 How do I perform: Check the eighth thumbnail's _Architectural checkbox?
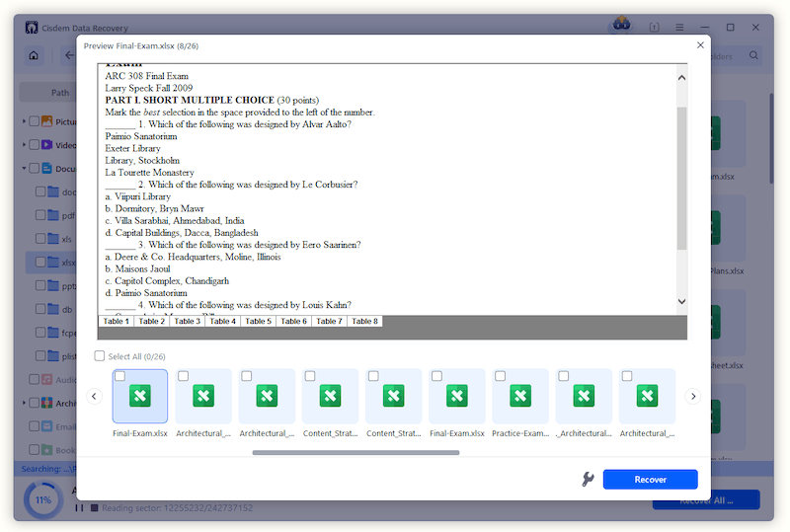pos(563,376)
